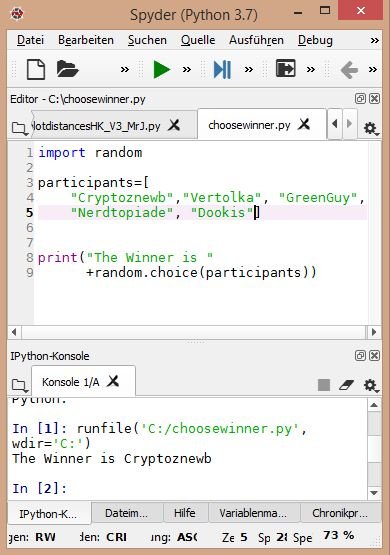The height and width of the screenshot is (555, 390).
Task: Open the Datei menu
Action: coord(30,40)
